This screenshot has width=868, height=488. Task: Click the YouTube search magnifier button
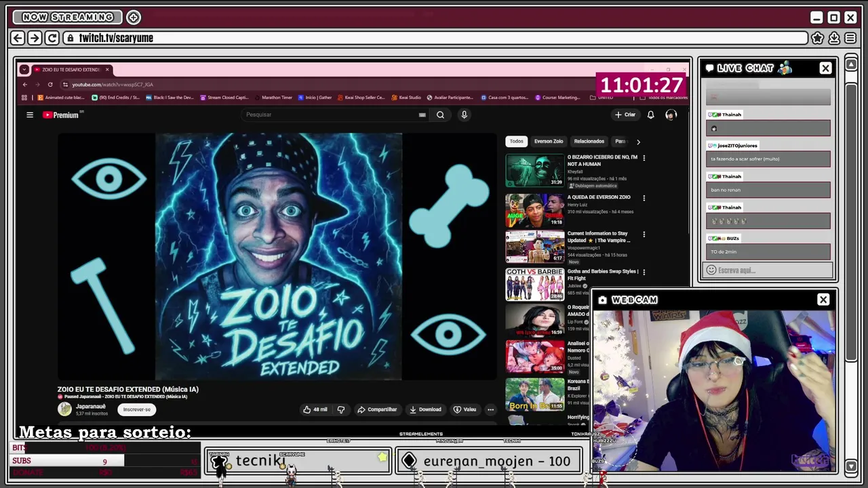coord(440,115)
